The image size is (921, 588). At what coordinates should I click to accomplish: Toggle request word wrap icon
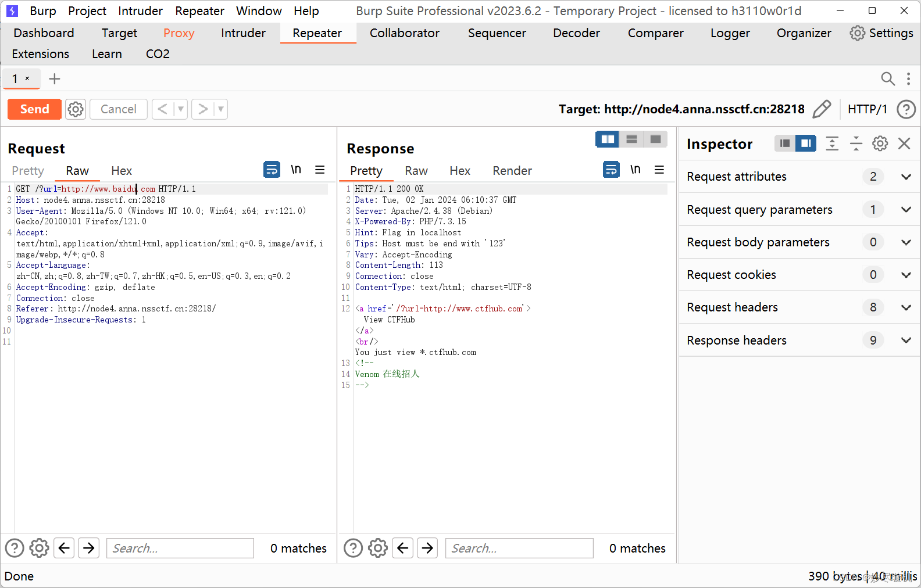click(x=272, y=170)
